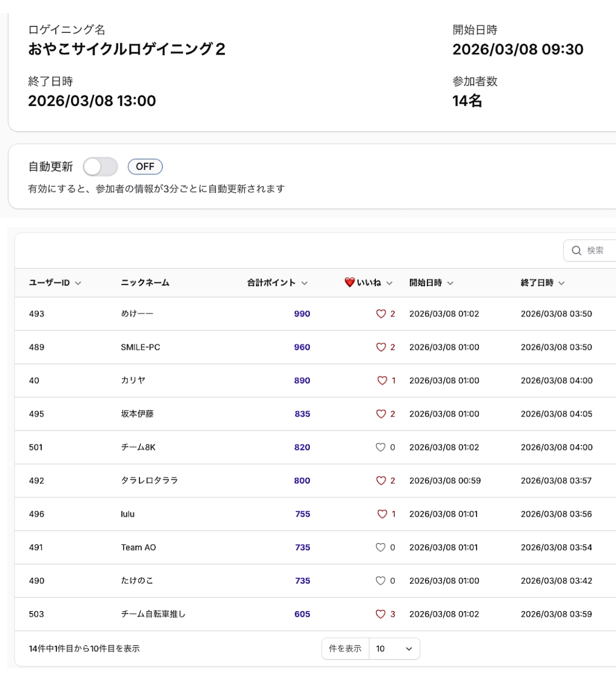The height and width of the screenshot is (690, 616).
Task: Click start time 2026/03/08 00:59
Action: coord(445,481)
